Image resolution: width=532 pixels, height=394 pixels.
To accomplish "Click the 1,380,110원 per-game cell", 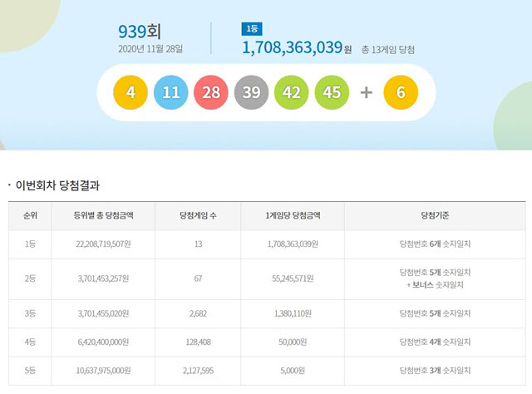I will coord(293,313).
